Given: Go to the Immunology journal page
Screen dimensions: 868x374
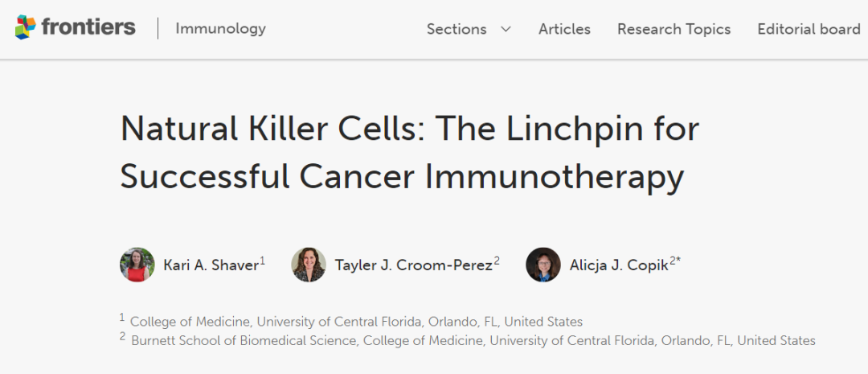Looking at the screenshot, I should point(220,29).
